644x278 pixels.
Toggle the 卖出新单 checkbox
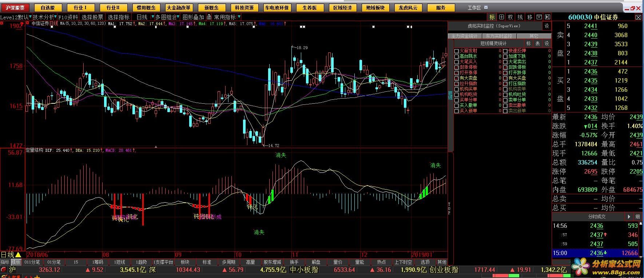505,111
